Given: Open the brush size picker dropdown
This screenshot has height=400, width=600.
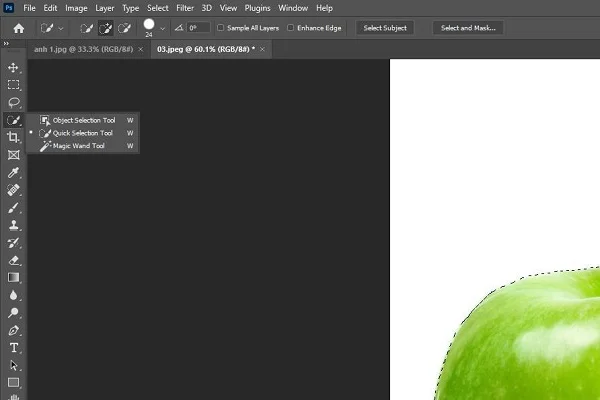Looking at the screenshot, I should coord(163,28).
